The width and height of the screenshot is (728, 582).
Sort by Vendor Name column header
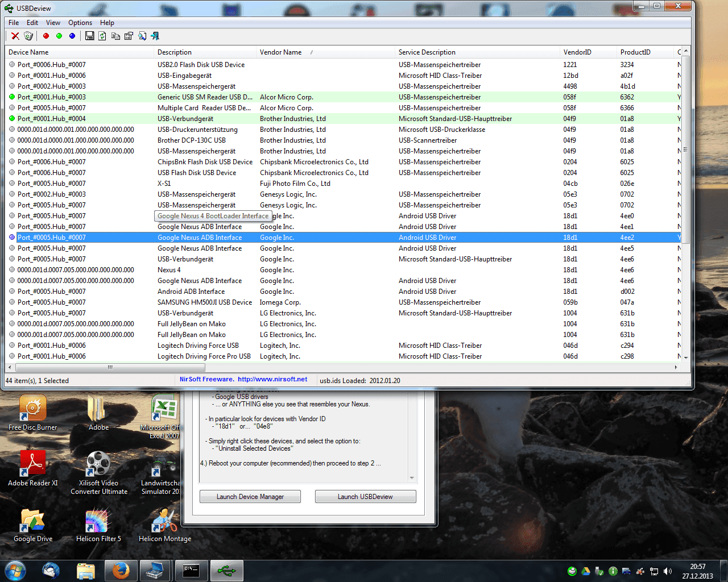pyautogui.click(x=326, y=52)
